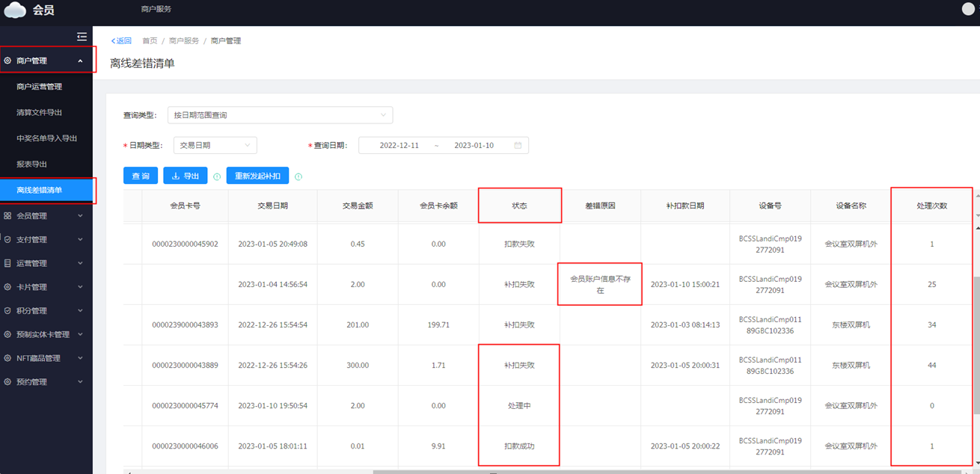Go to 首页 breadcrumb link
Viewport: 980px width, 474px height.
(150, 41)
